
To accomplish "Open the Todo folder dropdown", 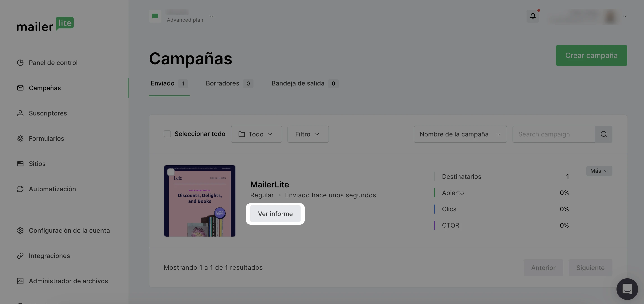I will (x=256, y=134).
